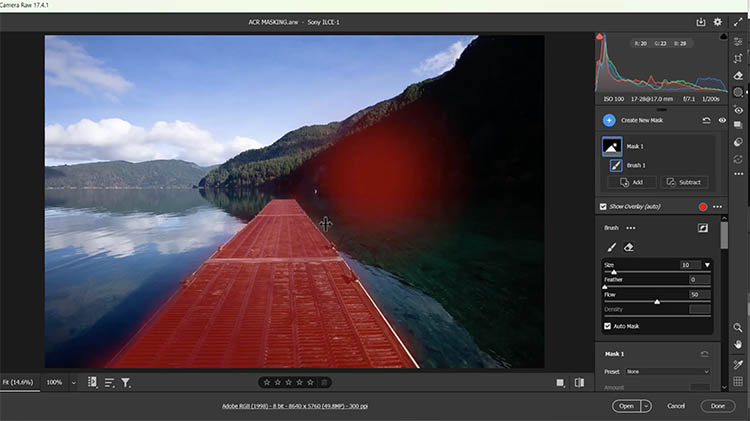
Task: Switch to the brush eraser mode
Action: click(629, 247)
